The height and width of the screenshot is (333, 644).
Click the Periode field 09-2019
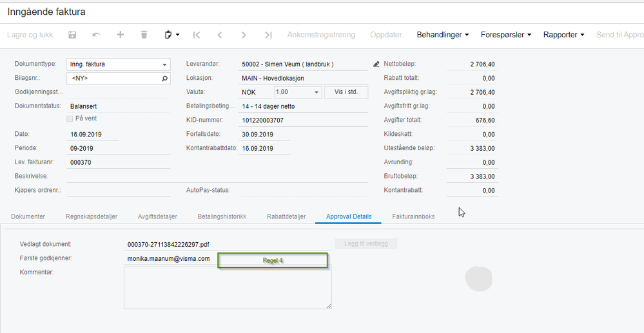tap(118, 148)
